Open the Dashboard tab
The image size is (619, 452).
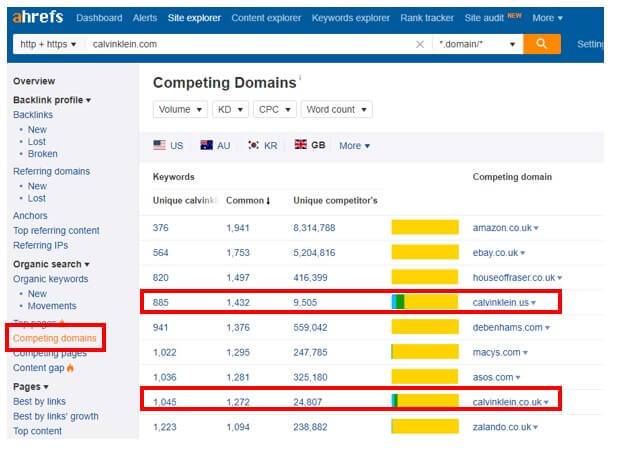click(x=101, y=18)
